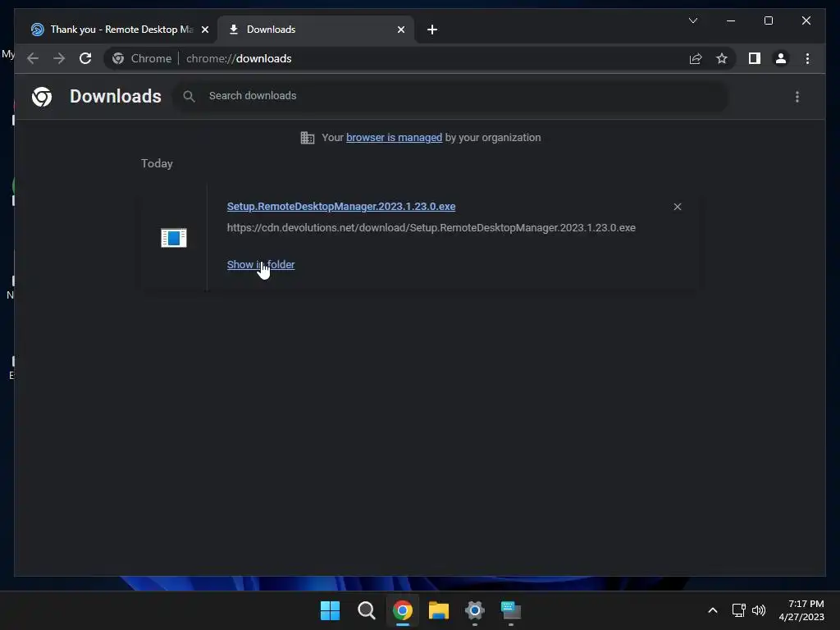The height and width of the screenshot is (630, 840).
Task: Open the Chrome side panel
Action: coord(755,58)
